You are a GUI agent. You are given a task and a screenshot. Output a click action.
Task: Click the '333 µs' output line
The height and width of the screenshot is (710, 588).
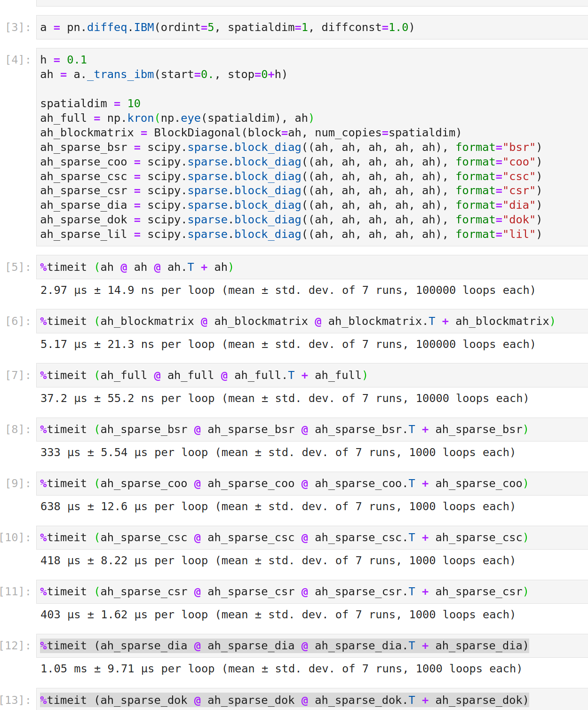278,452
